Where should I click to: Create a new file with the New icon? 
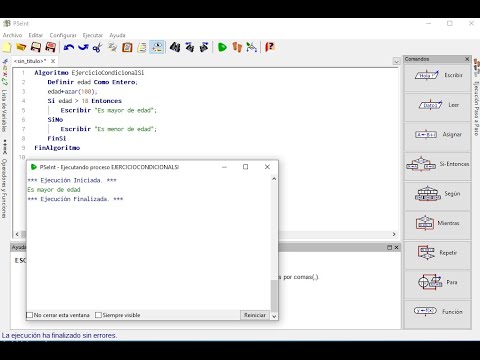(x=7, y=47)
